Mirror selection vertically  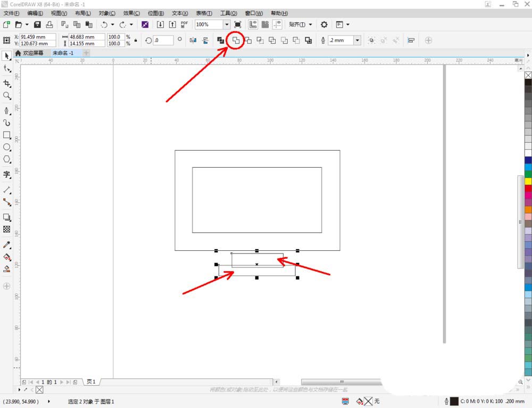[205, 40]
